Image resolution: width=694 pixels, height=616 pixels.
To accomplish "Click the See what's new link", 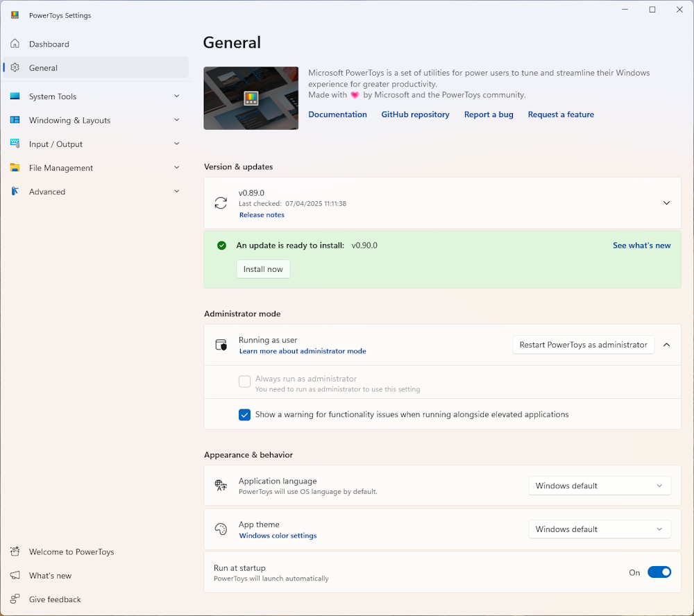I will pos(642,246).
